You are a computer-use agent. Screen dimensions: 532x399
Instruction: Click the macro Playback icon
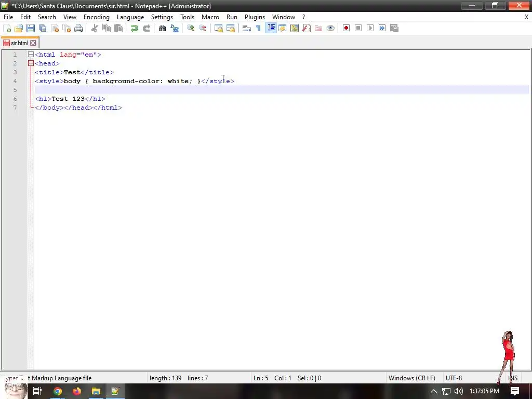coord(370,28)
